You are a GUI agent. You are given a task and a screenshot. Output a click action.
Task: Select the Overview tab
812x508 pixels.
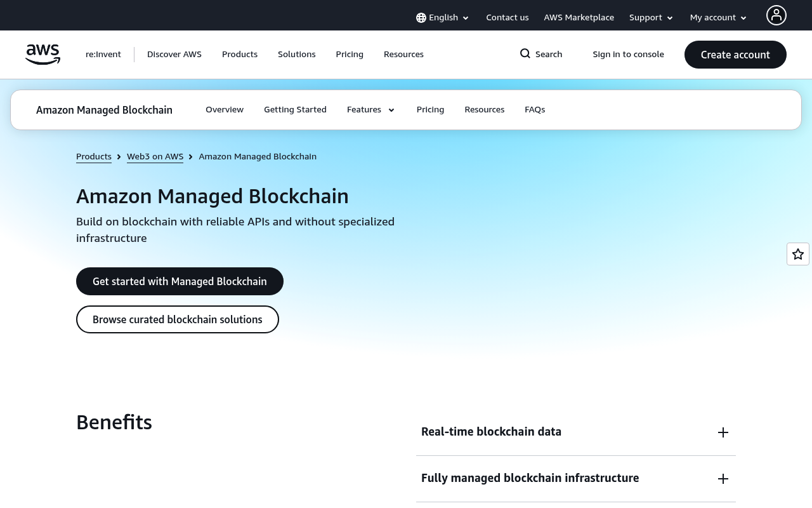(225, 110)
